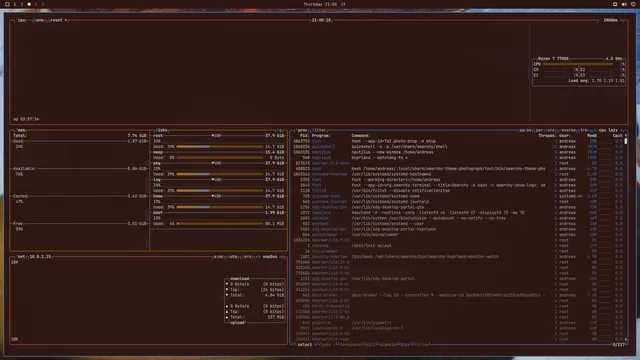This screenshot has height=360, width=640.
Task: Toggle sync in the net box
Action: click(218, 257)
